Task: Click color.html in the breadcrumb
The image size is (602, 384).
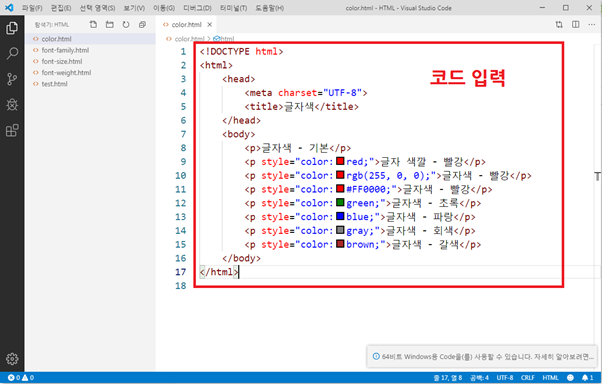Action: click(x=189, y=39)
